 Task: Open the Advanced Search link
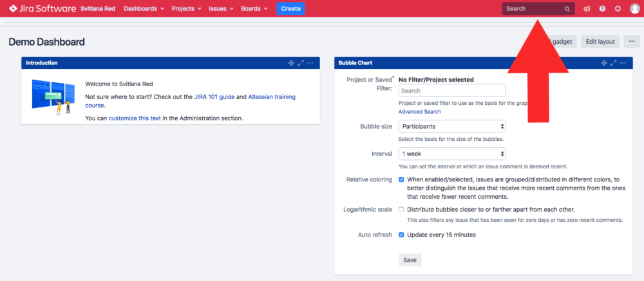tap(420, 112)
